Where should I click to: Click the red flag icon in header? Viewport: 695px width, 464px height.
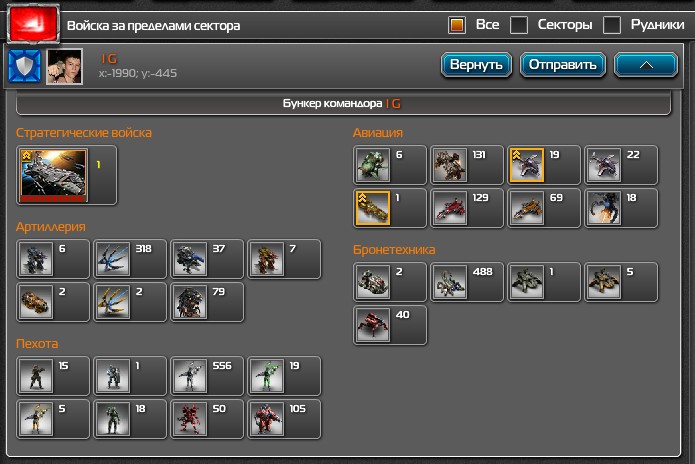click(33, 24)
